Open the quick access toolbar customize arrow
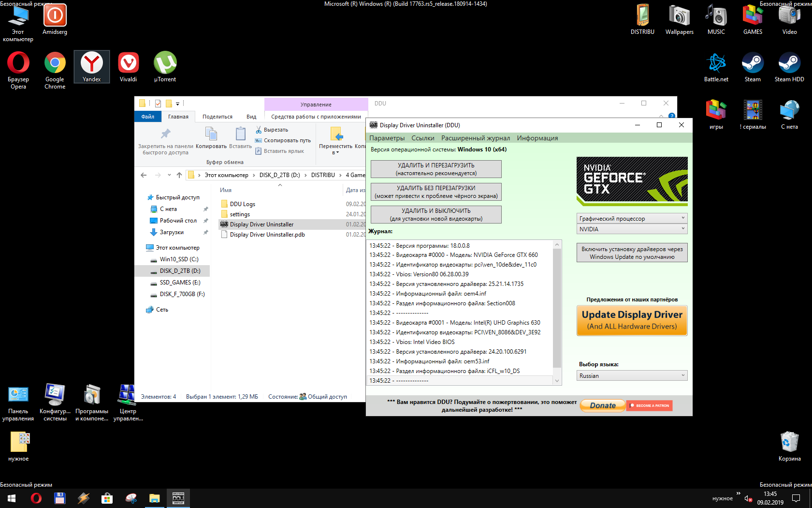812x508 pixels. point(177,104)
